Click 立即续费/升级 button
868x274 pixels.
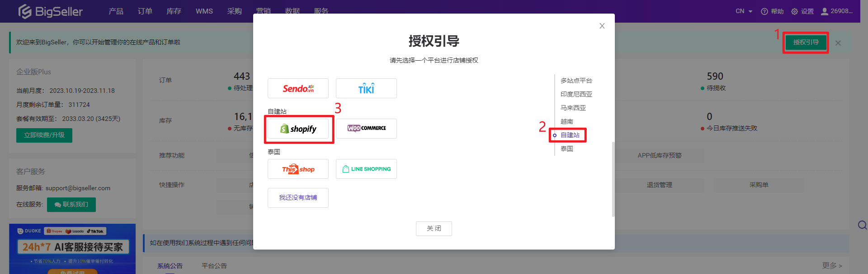[44, 135]
